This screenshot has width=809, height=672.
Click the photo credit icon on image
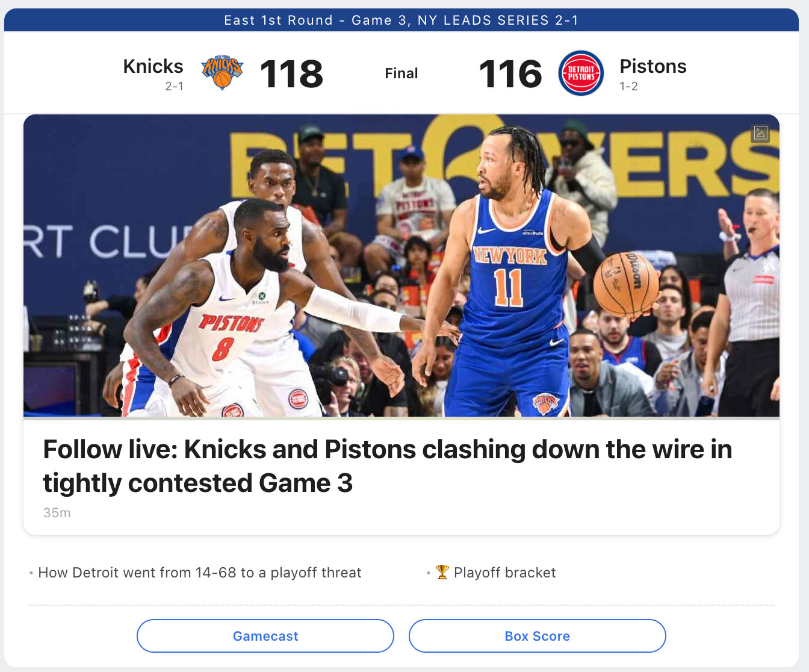pyautogui.click(x=760, y=134)
